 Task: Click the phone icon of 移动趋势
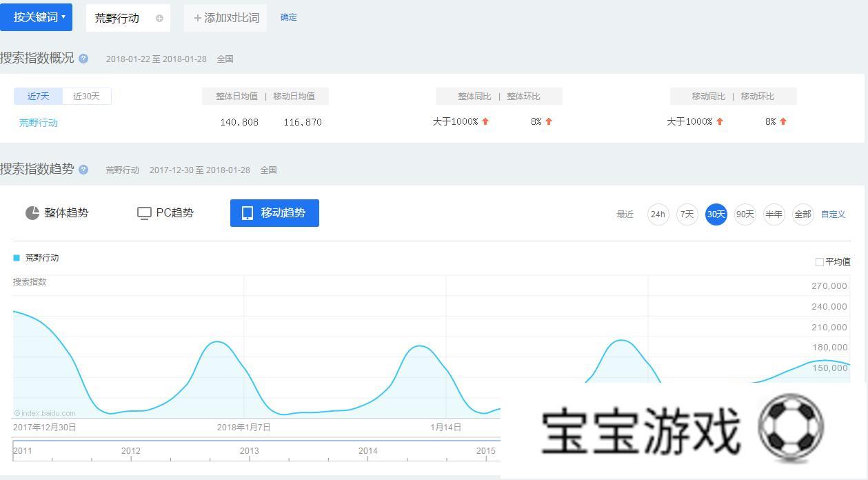pos(248,213)
